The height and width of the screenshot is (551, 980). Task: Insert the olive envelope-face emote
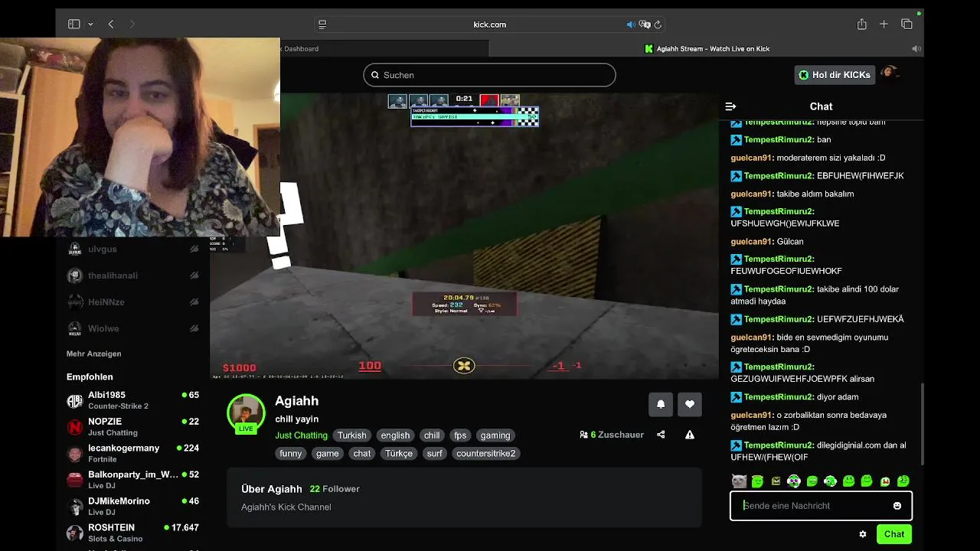[776, 481]
